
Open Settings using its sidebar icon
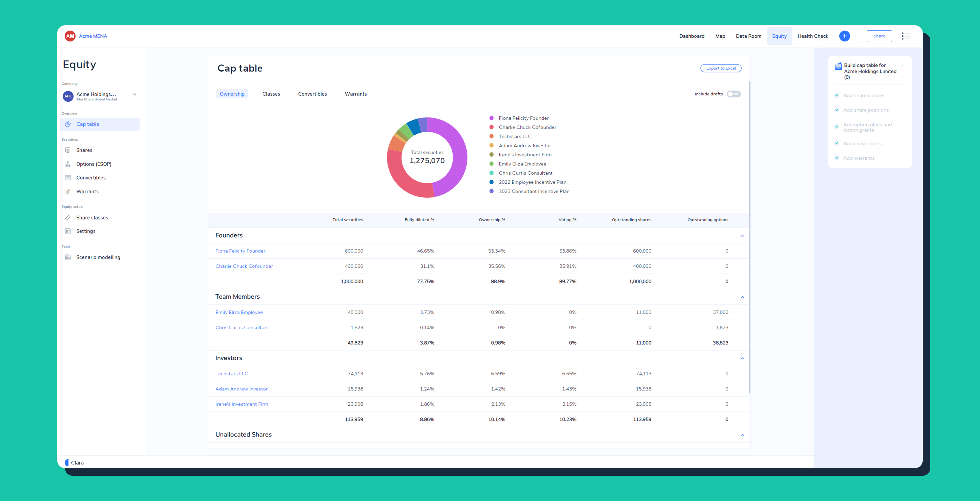point(68,231)
